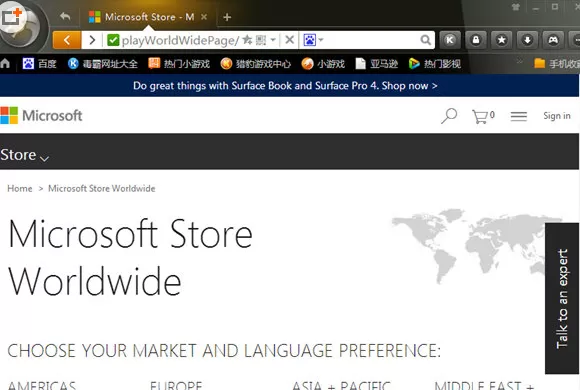Click the address bar URL text
Image resolution: width=580 pixels, height=390 pixels.
click(181, 40)
